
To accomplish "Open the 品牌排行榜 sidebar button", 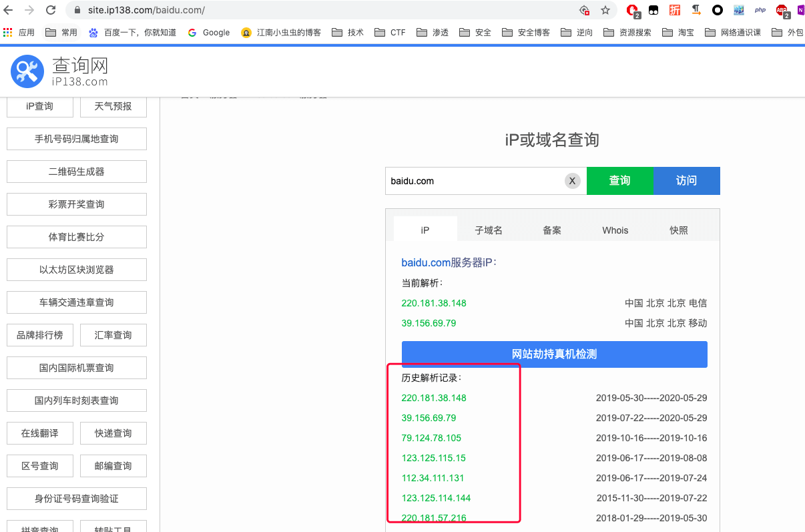I will pyautogui.click(x=40, y=335).
